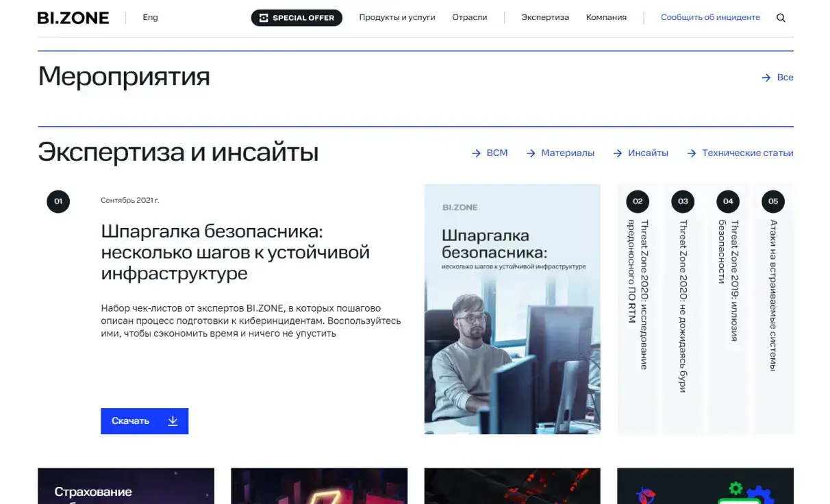Click the arrow icon before Материалы
The image size is (830, 504).
[x=531, y=154]
